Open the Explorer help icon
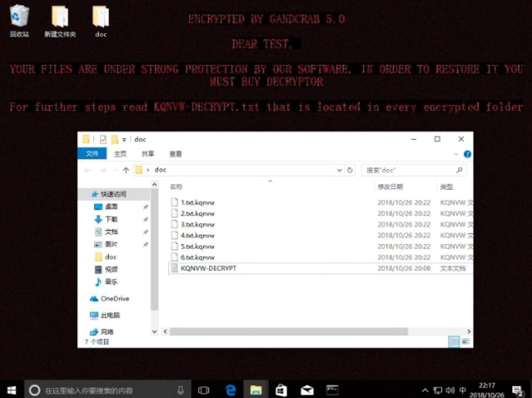Viewport: 532px width, 398px height. click(467, 154)
